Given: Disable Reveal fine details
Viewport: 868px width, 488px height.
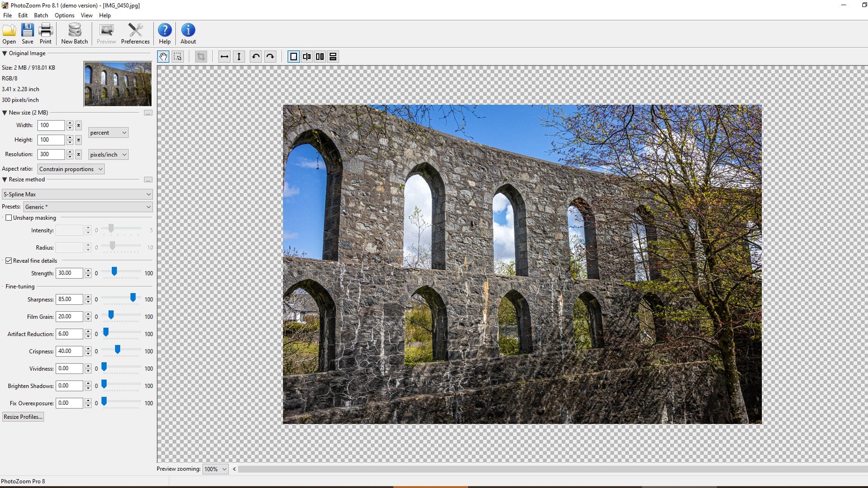Looking at the screenshot, I should pyautogui.click(x=9, y=260).
